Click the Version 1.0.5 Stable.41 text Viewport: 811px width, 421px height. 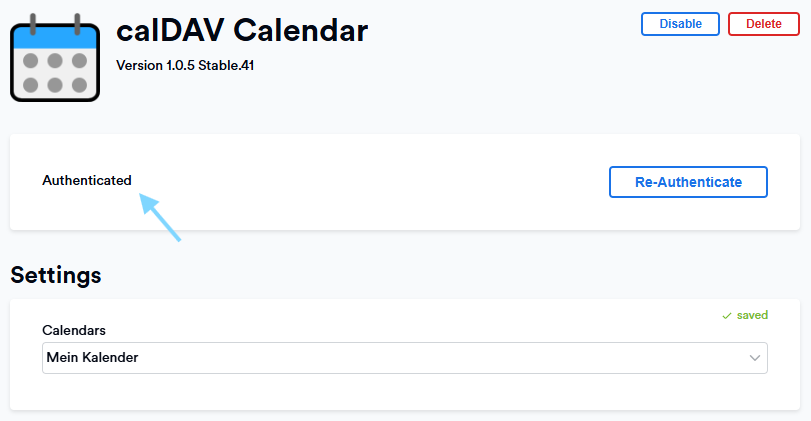pos(185,66)
